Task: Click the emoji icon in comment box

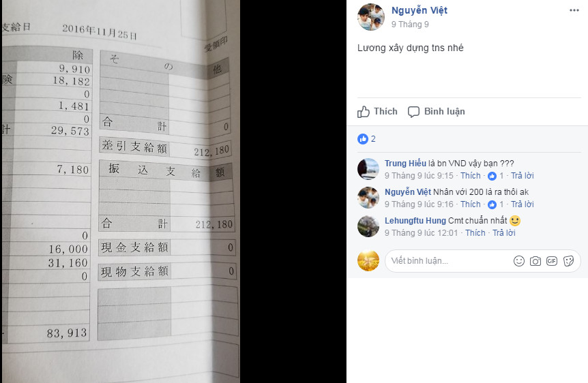Action: pos(518,261)
